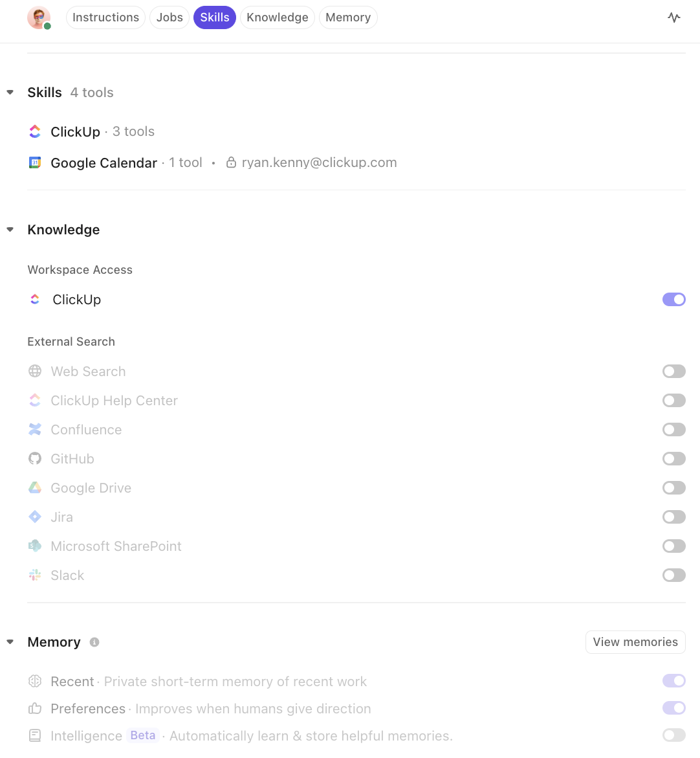Image resolution: width=700 pixels, height=758 pixels.
Task: Enable the Web Search toggle
Action: coord(673,372)
